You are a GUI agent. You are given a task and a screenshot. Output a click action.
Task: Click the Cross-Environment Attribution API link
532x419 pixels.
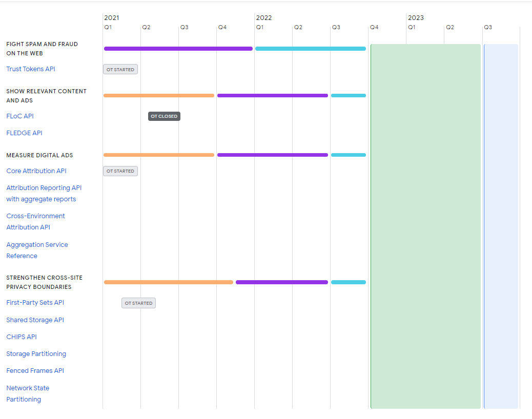click(35, 222)
